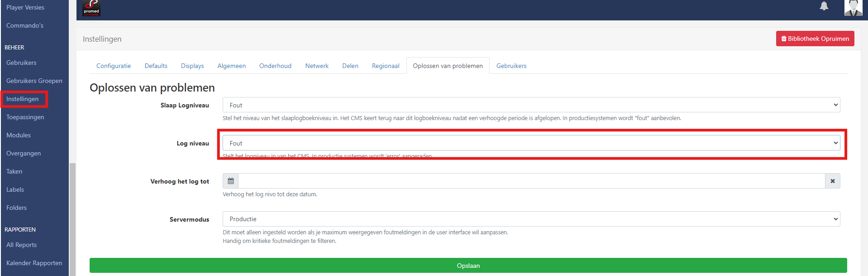Open the Slaap Logniveau dropdown

[531, 105]
